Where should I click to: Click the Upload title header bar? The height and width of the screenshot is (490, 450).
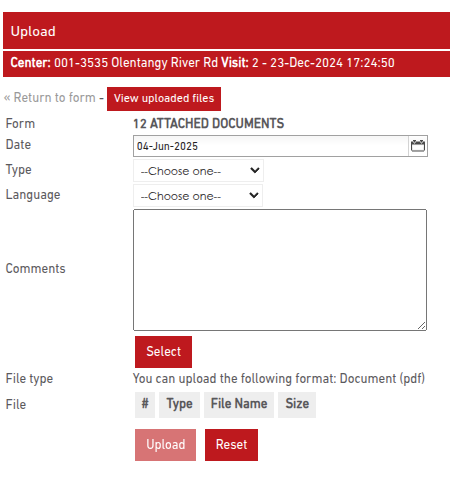point(227,31)
